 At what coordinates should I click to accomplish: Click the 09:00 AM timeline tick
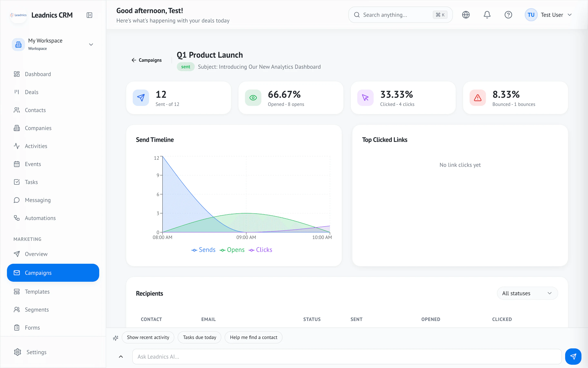pos(246,237)
